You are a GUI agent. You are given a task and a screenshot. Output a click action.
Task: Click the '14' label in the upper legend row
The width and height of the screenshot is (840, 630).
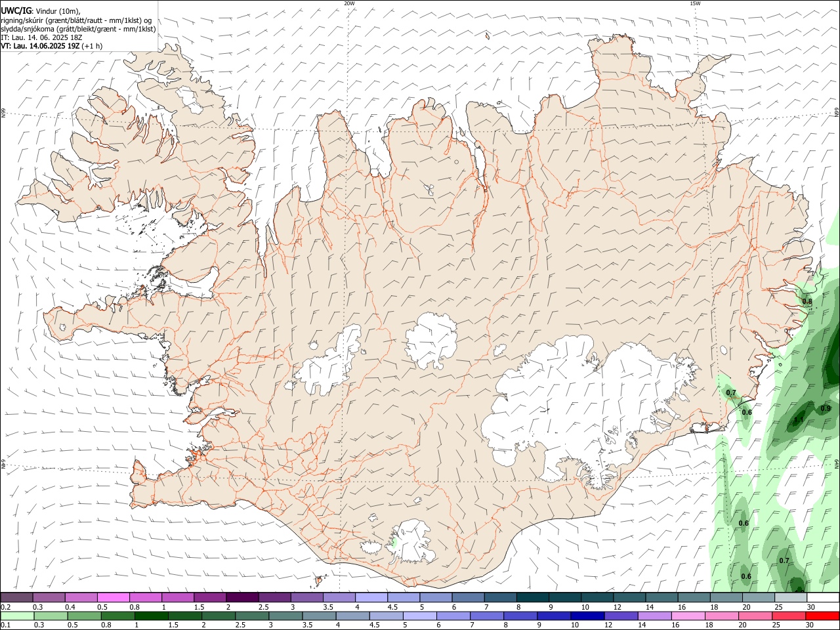coord(649,607)
